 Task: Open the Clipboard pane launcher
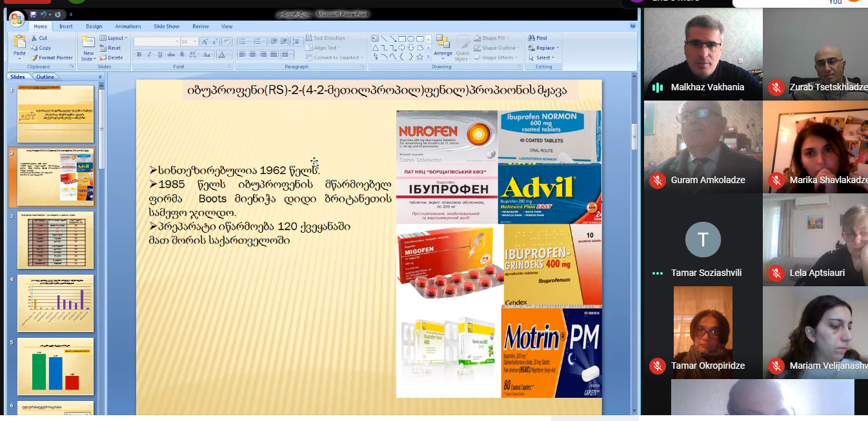[72, 66]
